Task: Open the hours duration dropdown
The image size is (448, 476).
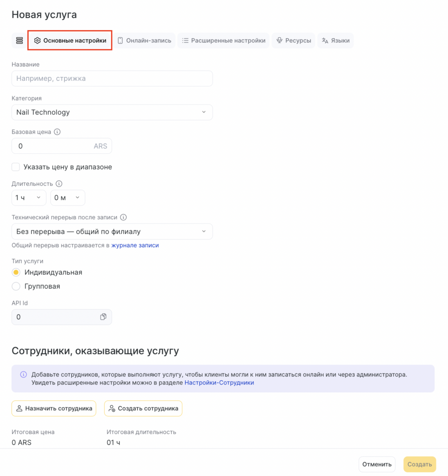Action: [x=29, y=198]
